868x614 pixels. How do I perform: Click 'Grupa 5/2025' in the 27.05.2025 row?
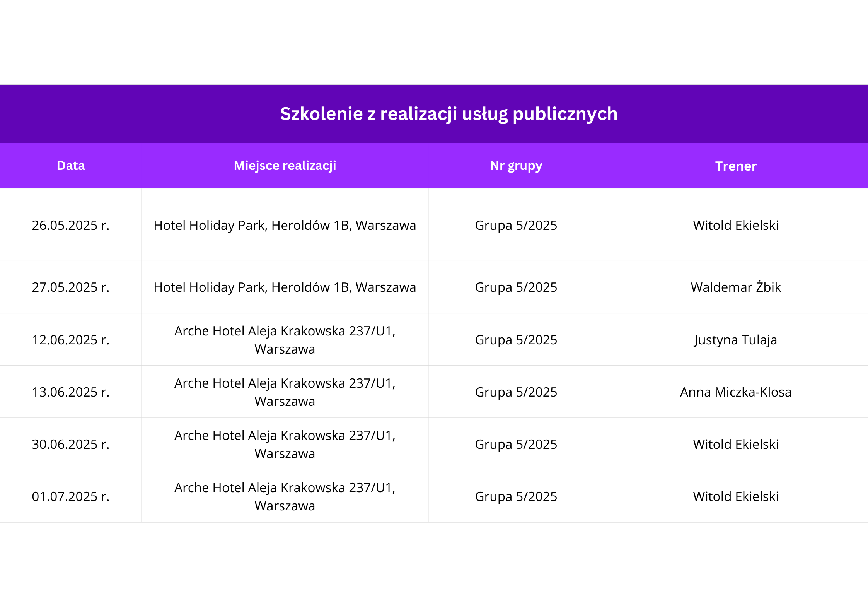[516, 287]
